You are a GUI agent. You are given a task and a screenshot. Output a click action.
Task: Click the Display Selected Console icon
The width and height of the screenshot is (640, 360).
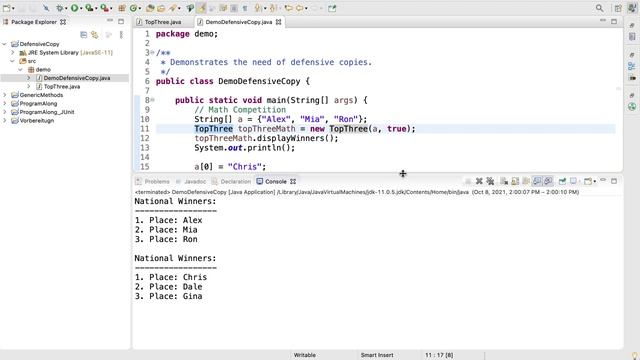pyautogui.click(x=573, y=181)
